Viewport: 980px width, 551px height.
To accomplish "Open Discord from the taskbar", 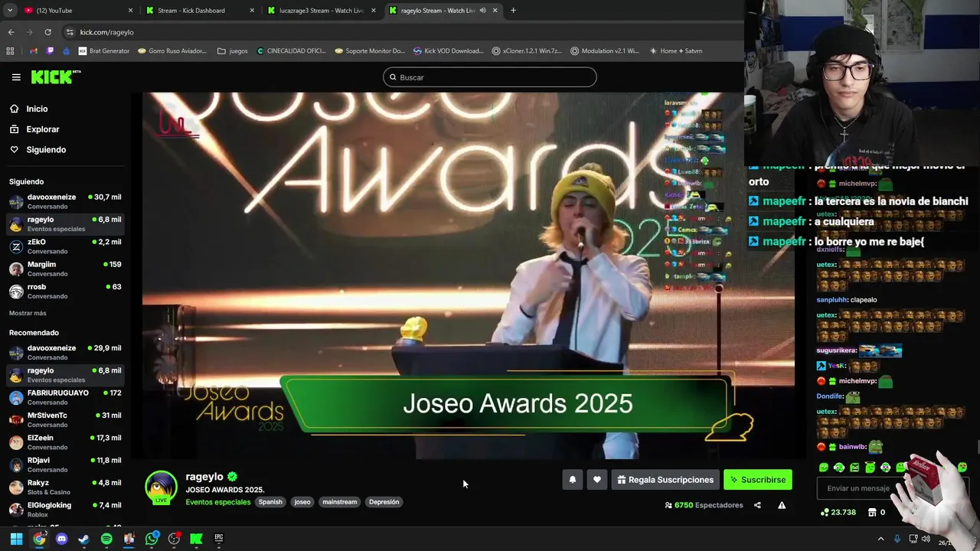I will 62,539.
